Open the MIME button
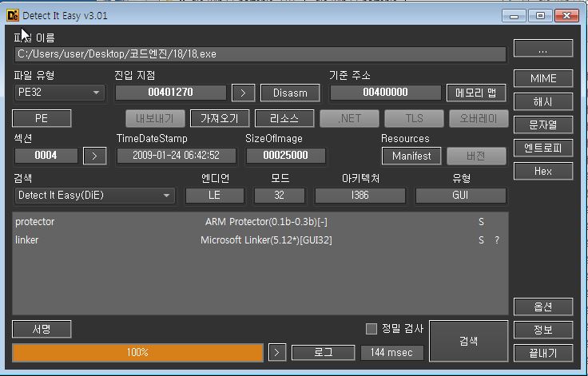 (543, 78)
